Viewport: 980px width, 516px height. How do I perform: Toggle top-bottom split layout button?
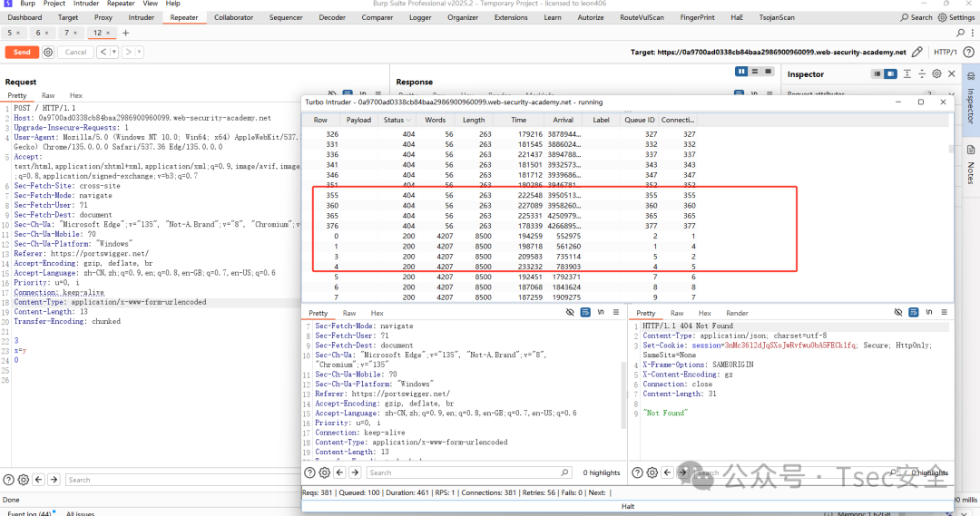(x=755, y=72)
